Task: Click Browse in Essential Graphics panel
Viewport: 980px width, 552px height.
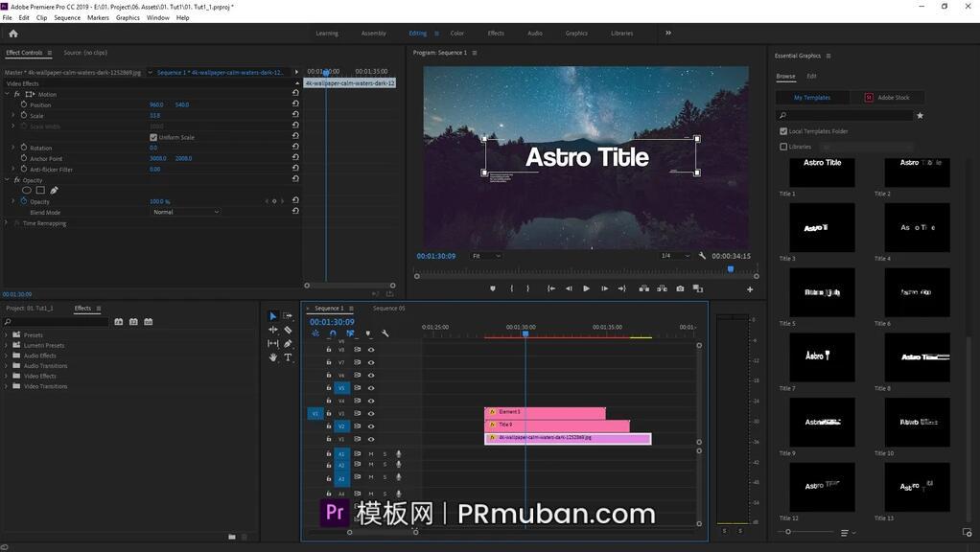Action: 787,76
